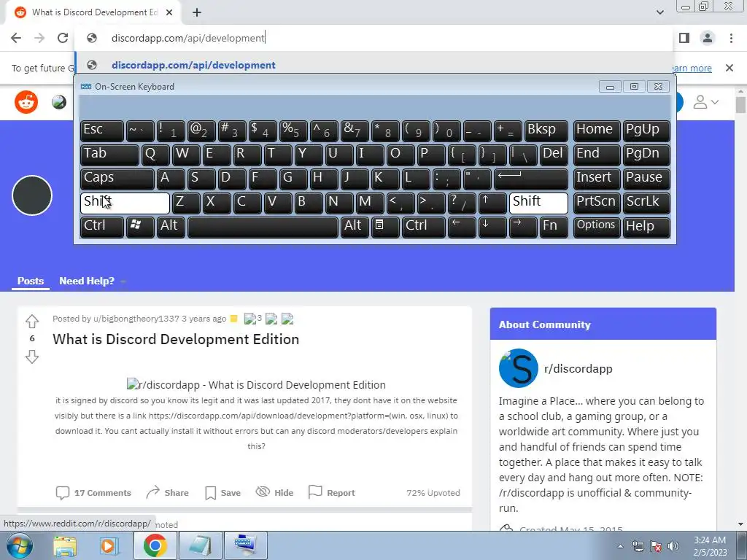Open the Reddit user account dropdown
747x560 pixels.
pos(705,102)
